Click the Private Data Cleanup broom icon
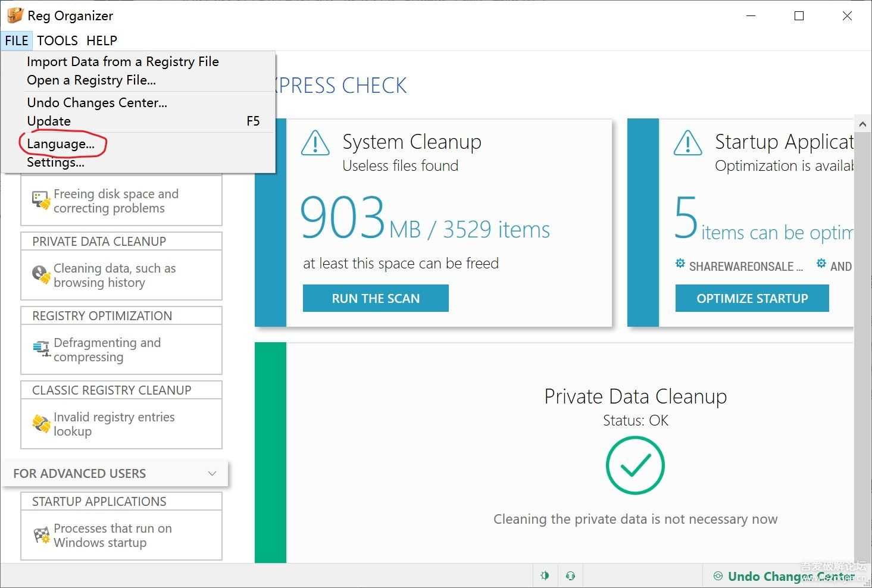 (x=40, y=274)
